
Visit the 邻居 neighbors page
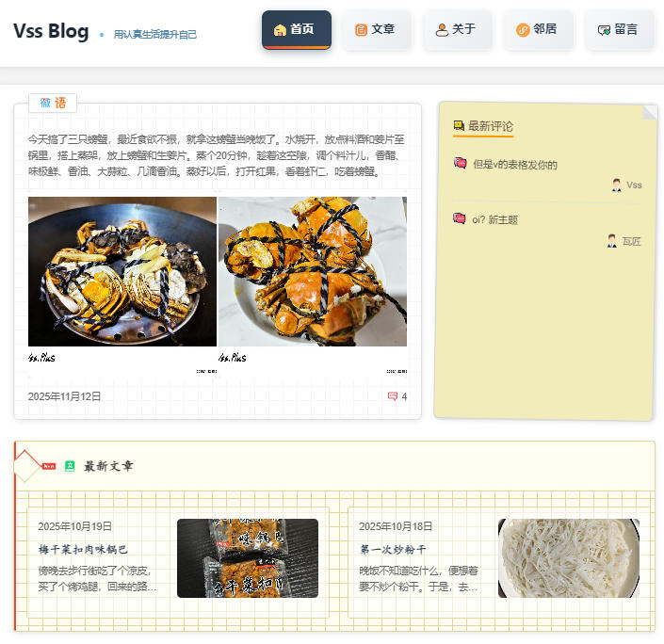pos(538,29)
